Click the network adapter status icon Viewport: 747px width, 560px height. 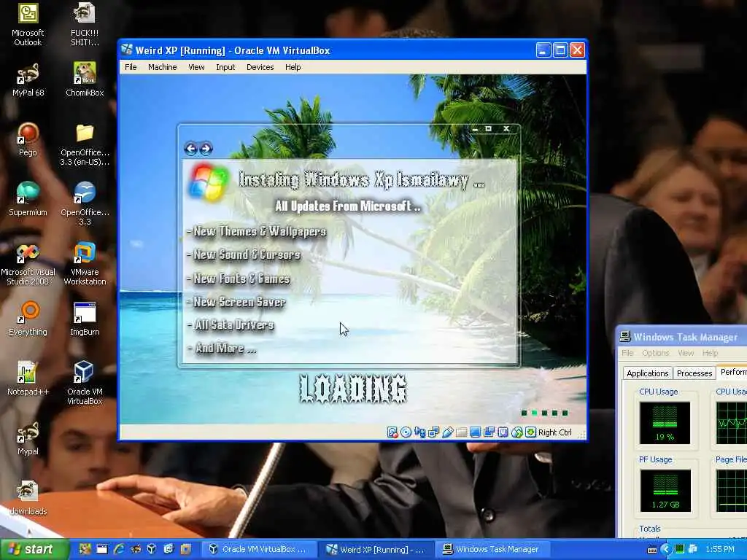tap(434, 432)
